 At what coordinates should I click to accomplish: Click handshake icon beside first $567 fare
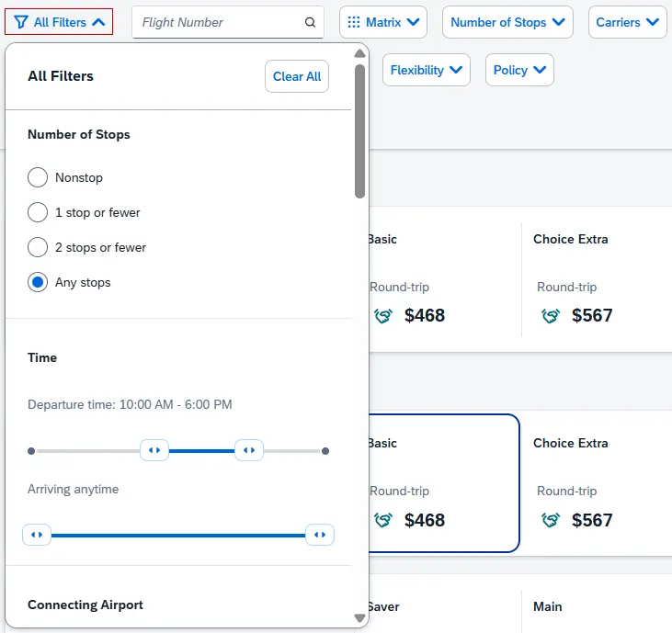(551, 316)
